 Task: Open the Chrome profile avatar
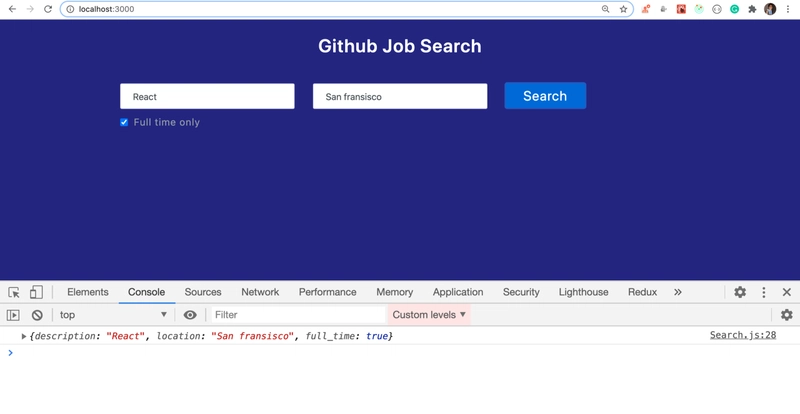pos(770,9)
